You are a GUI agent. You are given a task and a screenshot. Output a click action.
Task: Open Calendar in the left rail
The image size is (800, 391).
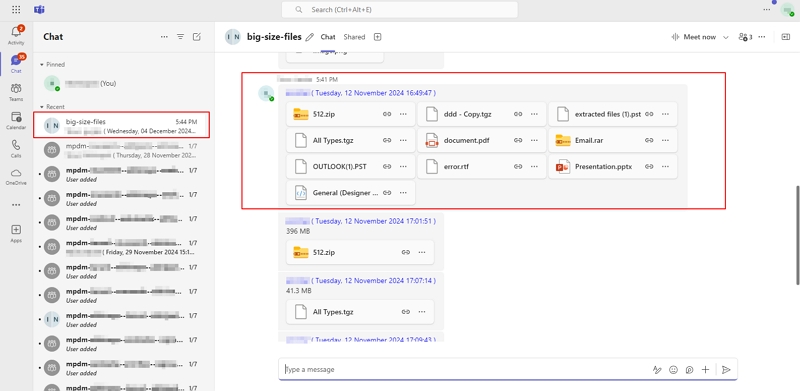coord(16,120)
